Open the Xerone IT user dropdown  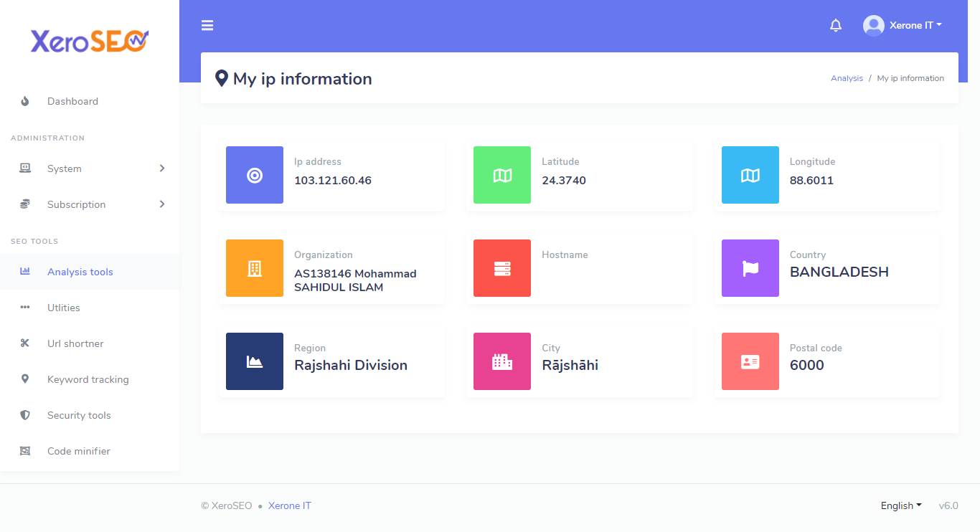pos(903,26)
